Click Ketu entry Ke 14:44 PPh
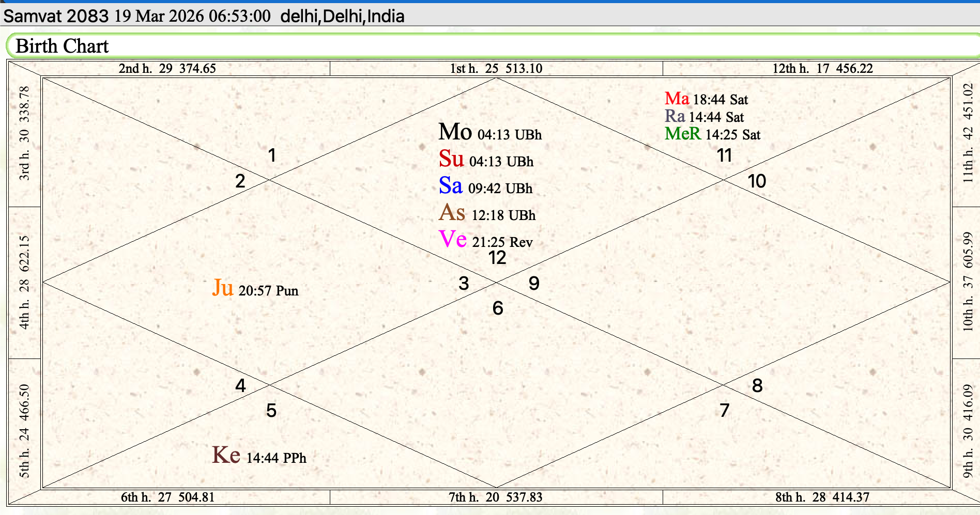The height and width of the screenshot is (515, 980). [x=258, y=456]
